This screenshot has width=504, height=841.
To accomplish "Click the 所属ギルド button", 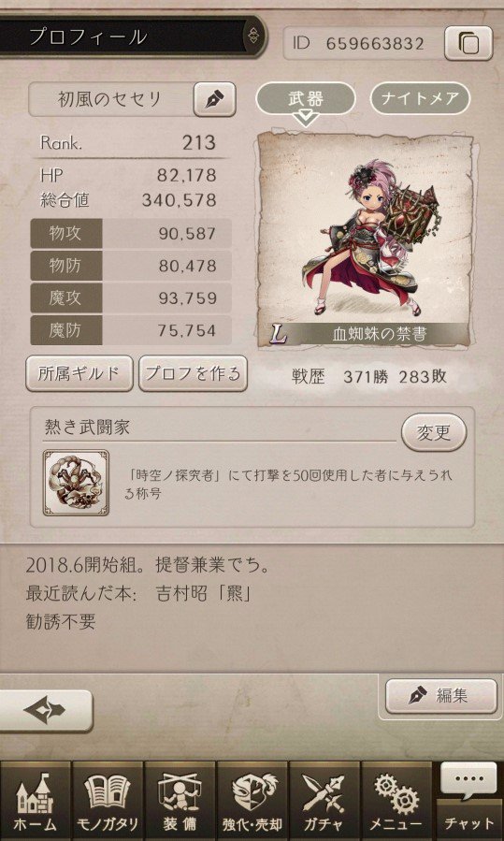I will (x=79, y=373).
